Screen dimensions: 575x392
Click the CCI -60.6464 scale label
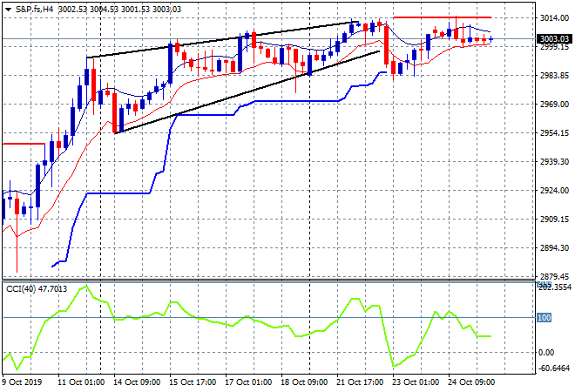[x=554, y=368]
